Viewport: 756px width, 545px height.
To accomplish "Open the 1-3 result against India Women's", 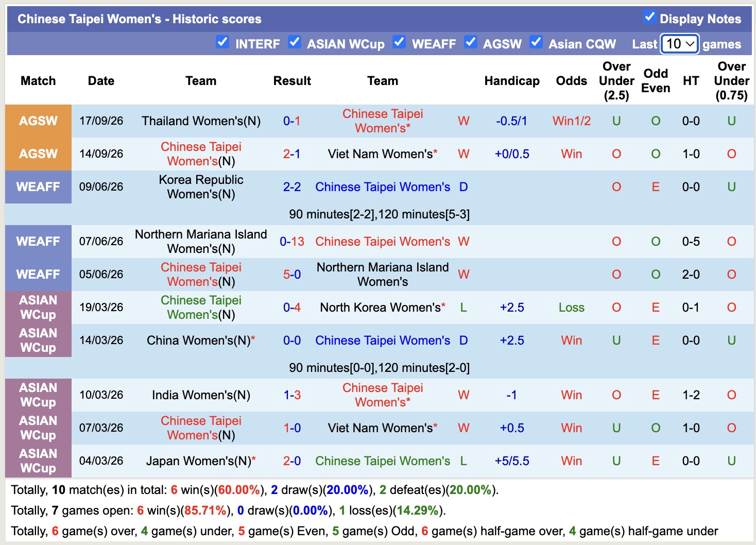I will click(292, 395).
